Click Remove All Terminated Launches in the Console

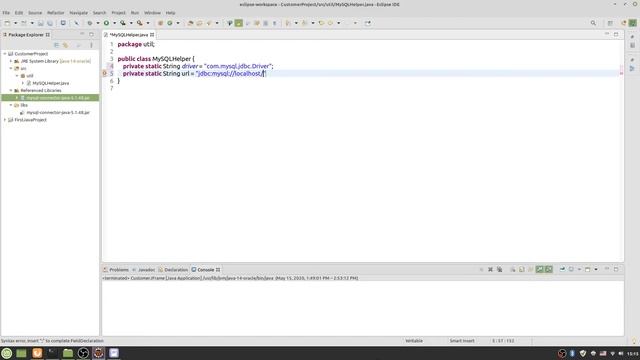[499, 269]
